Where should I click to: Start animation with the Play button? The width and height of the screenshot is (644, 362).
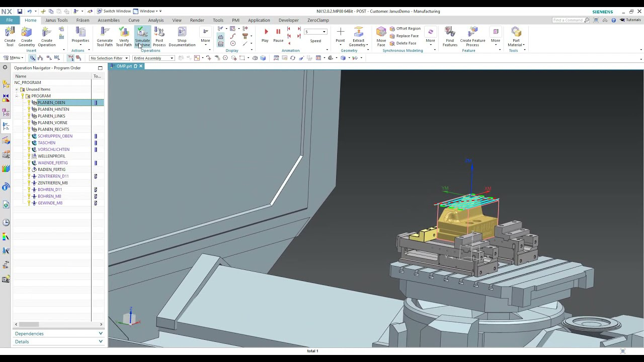pos(265,35)
